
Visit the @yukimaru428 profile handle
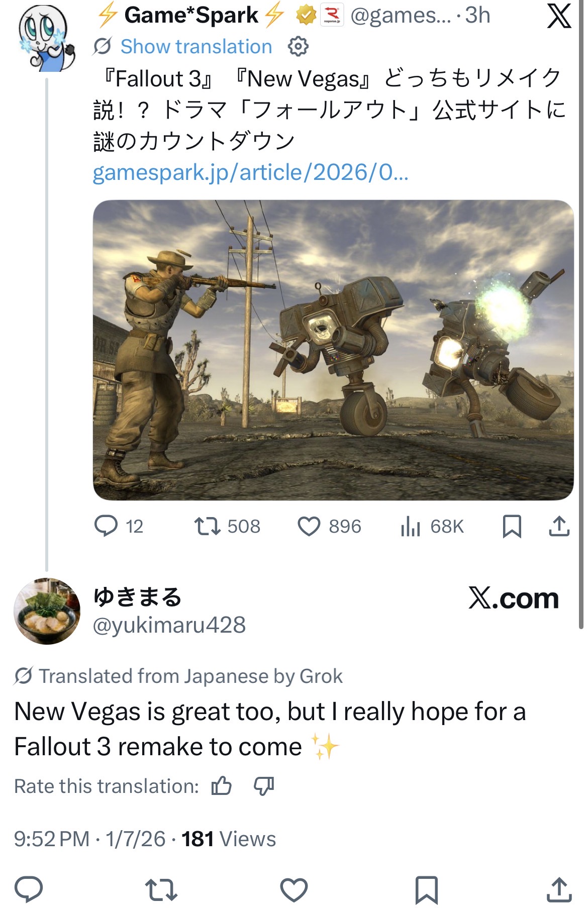click(x=169, y=625)
